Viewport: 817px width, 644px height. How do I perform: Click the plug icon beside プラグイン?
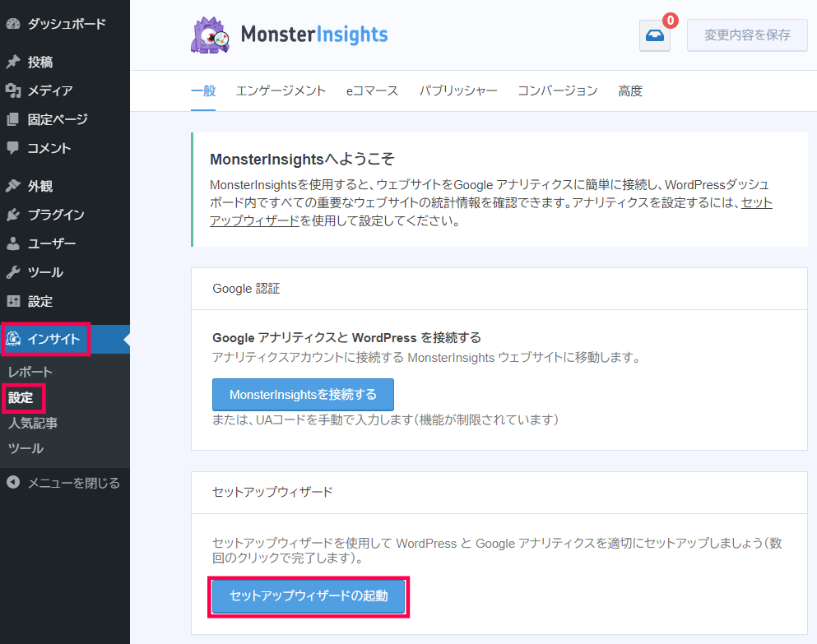coord(13,215)
